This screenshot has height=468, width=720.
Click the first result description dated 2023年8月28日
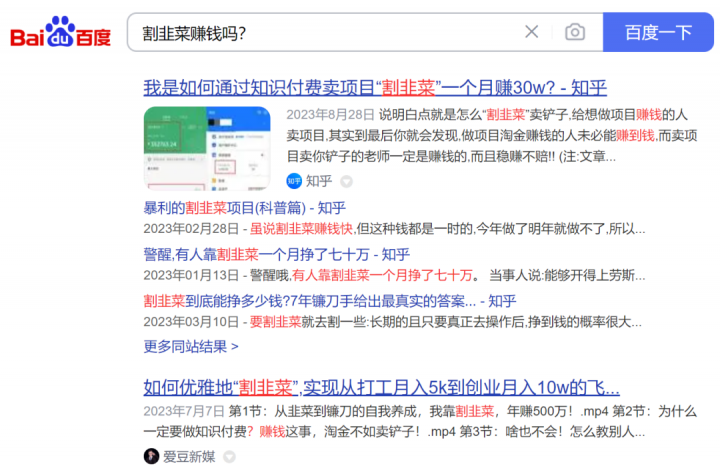(x=492, y=135)
